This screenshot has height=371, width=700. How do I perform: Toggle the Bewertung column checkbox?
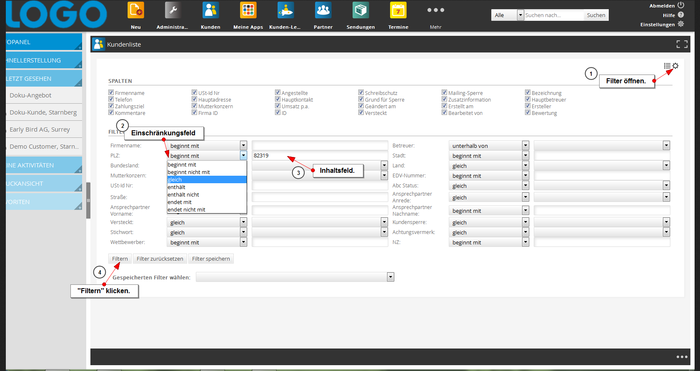tap(528, 113)
